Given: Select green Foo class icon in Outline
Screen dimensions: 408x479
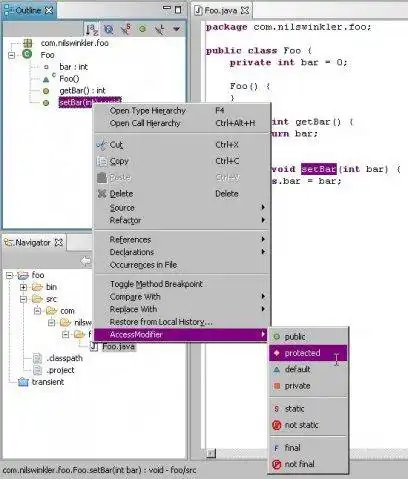Looking at the screenshot, I should [x=27, y=54].
